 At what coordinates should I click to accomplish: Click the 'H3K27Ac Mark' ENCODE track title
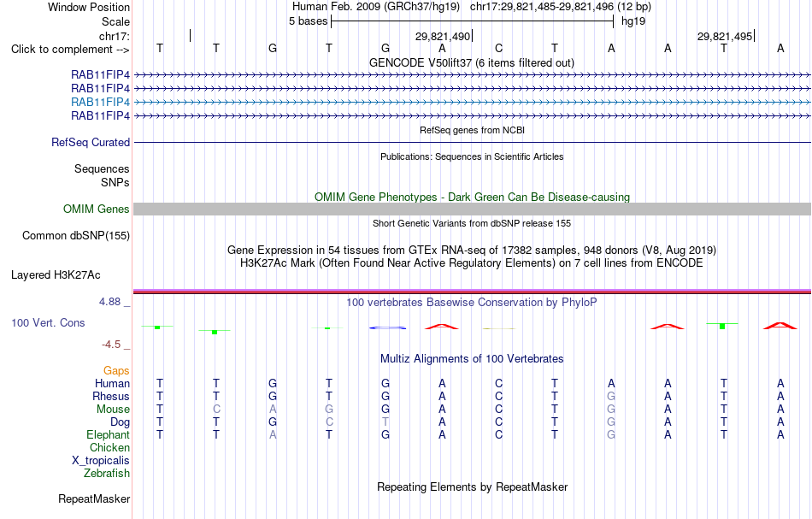472,262
